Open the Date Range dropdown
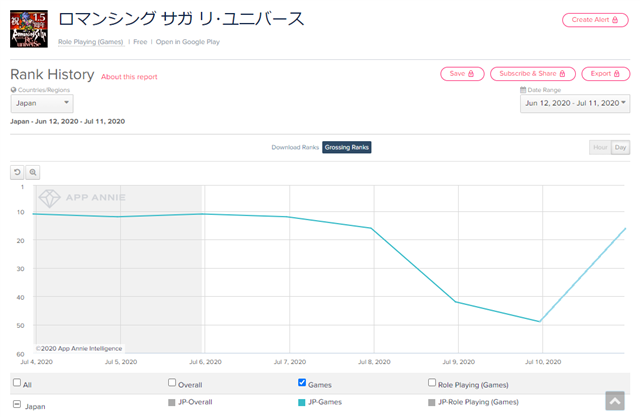 coord(575,104)
